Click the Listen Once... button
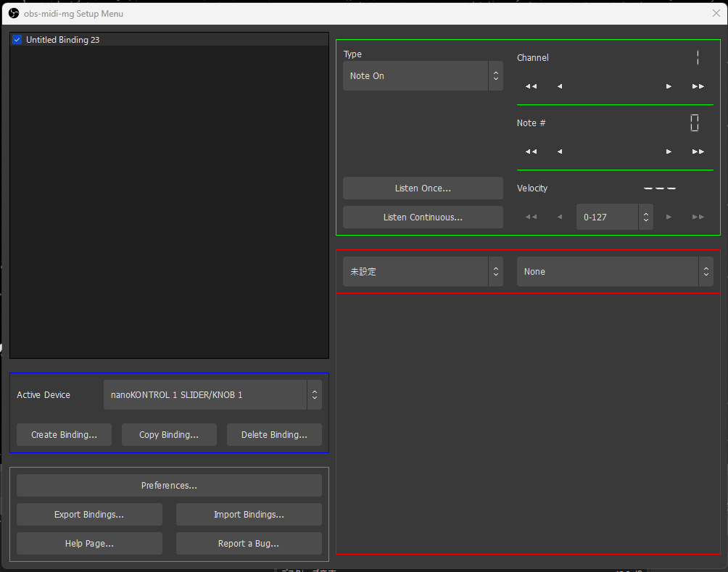This screenshot has width=728, height=572. [423, 188]
